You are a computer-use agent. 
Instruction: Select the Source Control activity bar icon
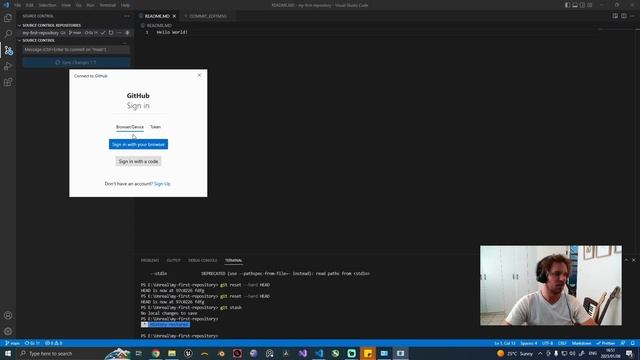click(8, 51)
